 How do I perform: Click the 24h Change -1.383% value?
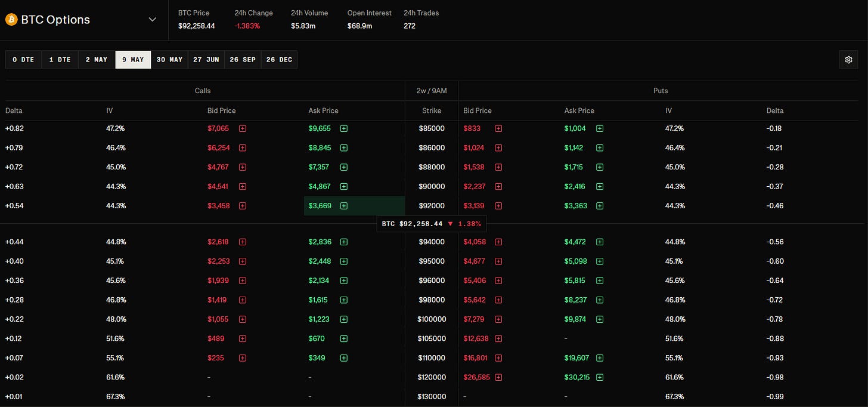(247, 26)
